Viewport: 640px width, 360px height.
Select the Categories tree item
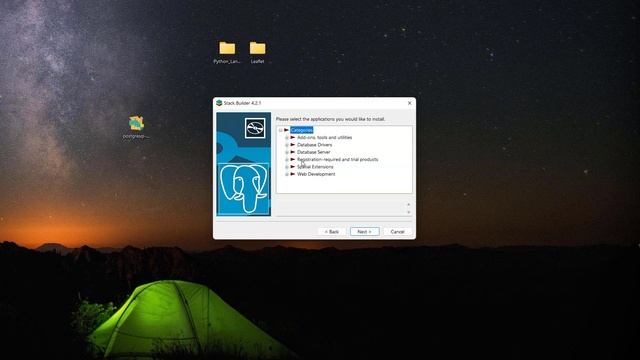pyautogui.click(x=302, y=130)
